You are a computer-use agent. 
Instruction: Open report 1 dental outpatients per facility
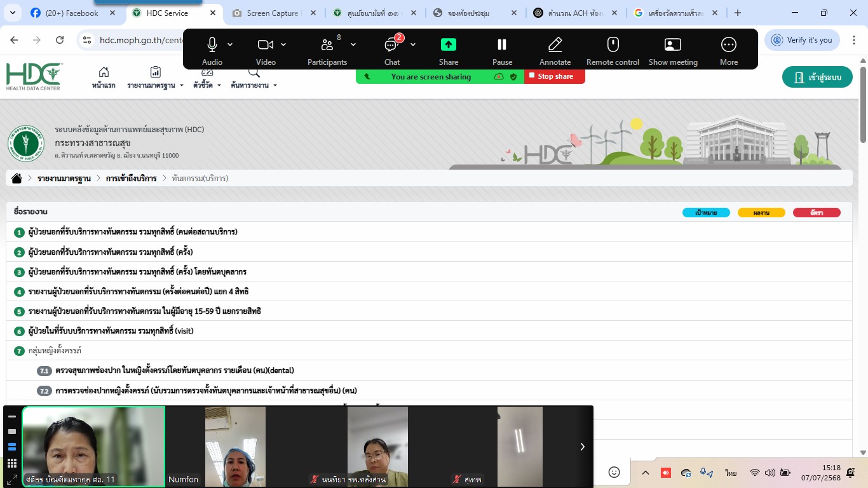click(133, 232)
